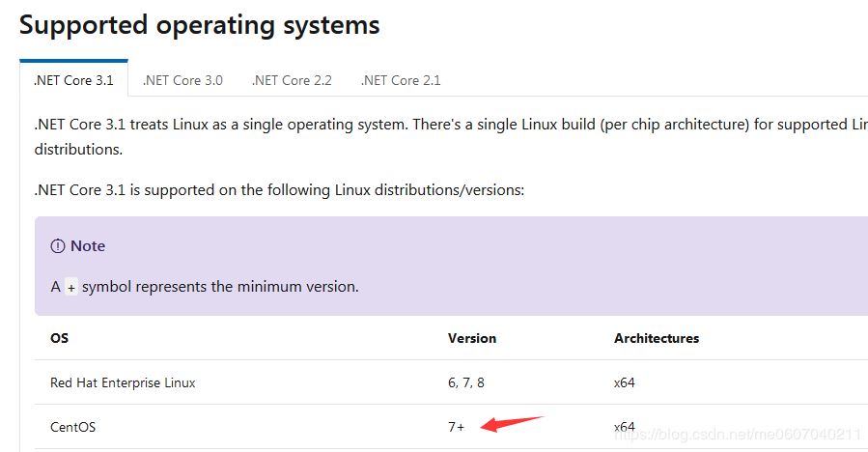Open the .NET Core 2.2 tab

pyautogui.click(x=292, y=80)
